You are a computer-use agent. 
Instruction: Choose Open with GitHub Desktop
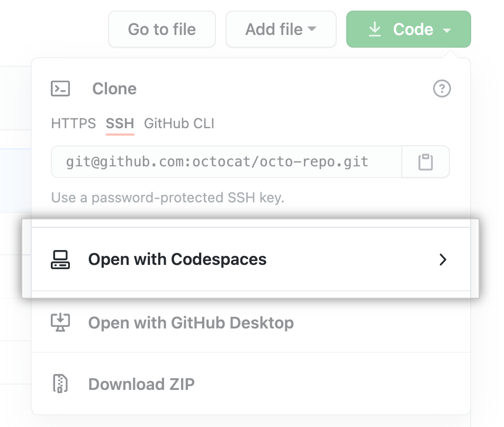[191, 323]
